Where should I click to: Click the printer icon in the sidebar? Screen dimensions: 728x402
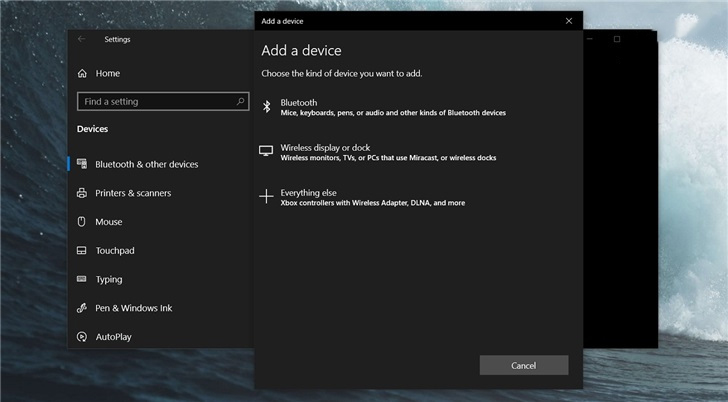tap(82, 193)
